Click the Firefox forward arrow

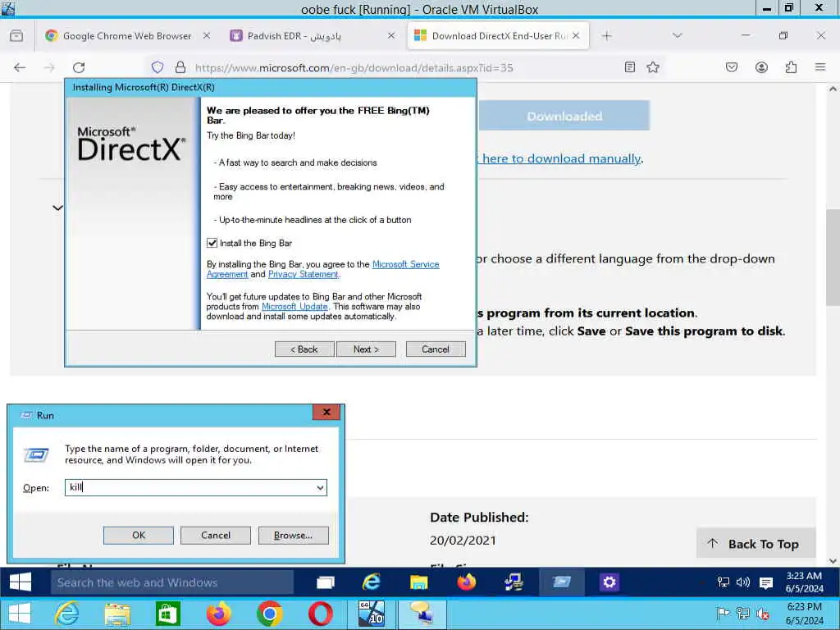(48, 67)
